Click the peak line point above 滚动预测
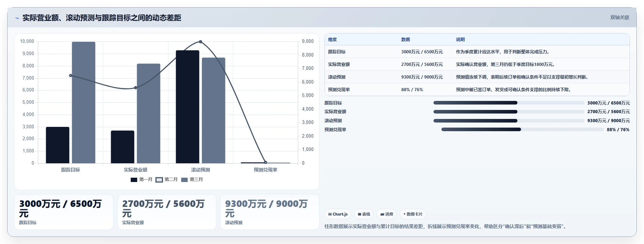The image size is (644, 244). click(x=200, y=42)
